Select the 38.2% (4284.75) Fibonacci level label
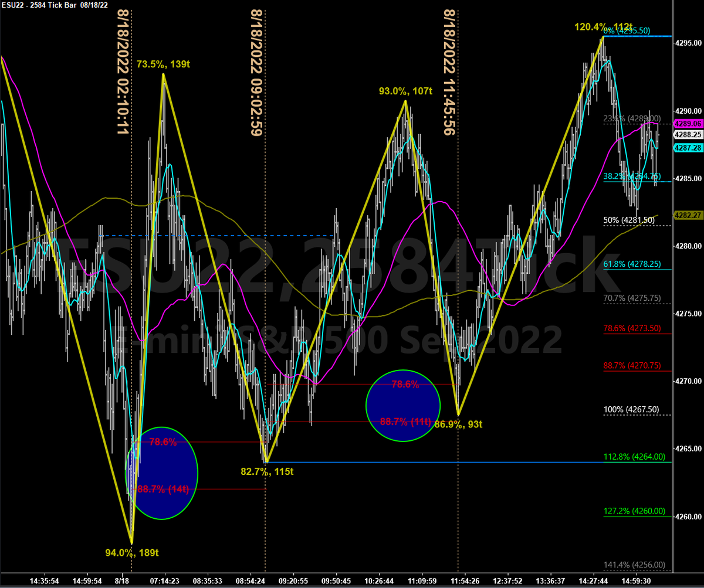The width and height of the screenshot is (704, 588). [x=633, y=175]
